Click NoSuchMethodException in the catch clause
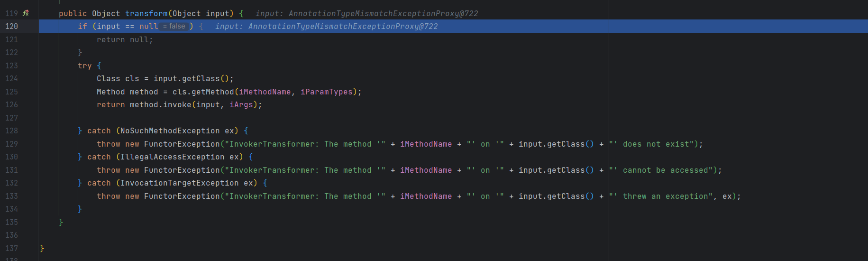 click(x=170, y=131)
